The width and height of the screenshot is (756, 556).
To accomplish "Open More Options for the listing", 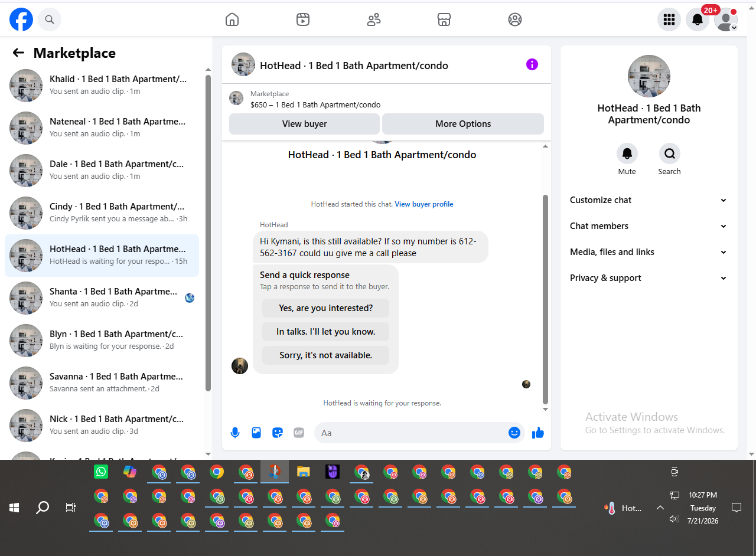I will pos(463,124).
